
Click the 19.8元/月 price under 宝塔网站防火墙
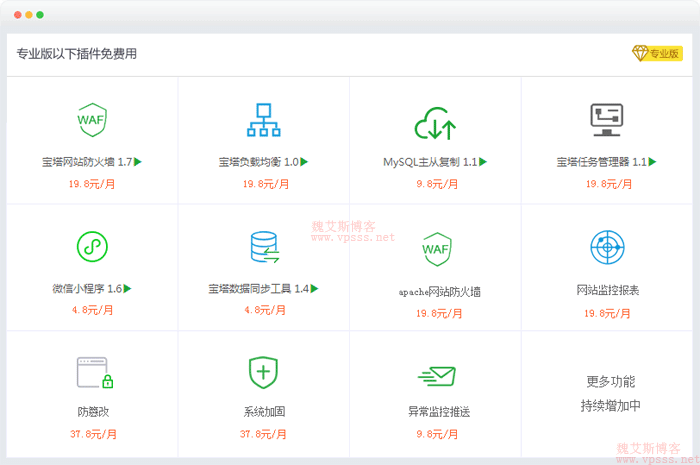click(92, 184)
